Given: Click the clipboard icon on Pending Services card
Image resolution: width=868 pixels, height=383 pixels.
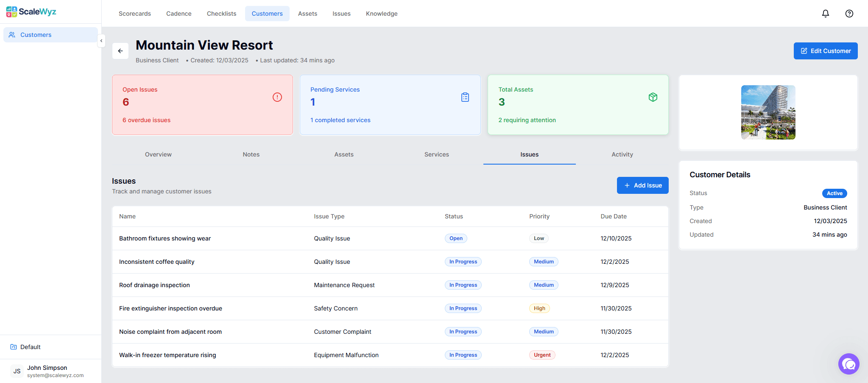Looking at the screenshot, I should pos(465,97).
